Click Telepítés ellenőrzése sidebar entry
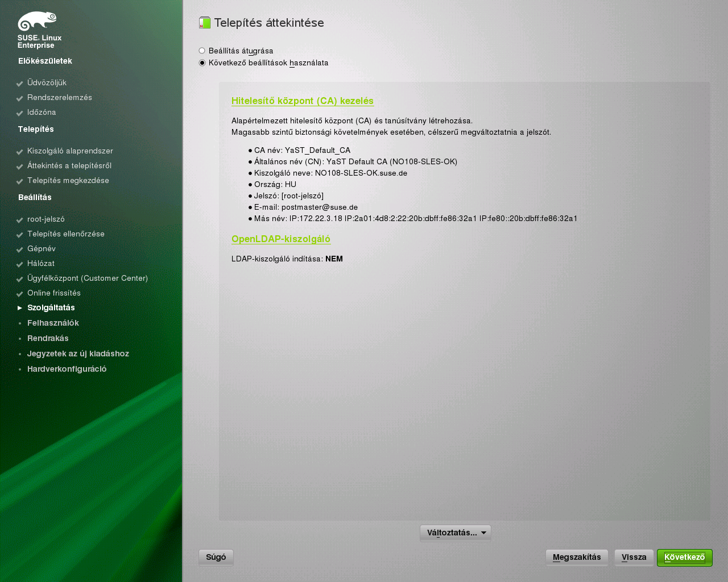This screenshot has width=728, height=582. coord(66,234)
